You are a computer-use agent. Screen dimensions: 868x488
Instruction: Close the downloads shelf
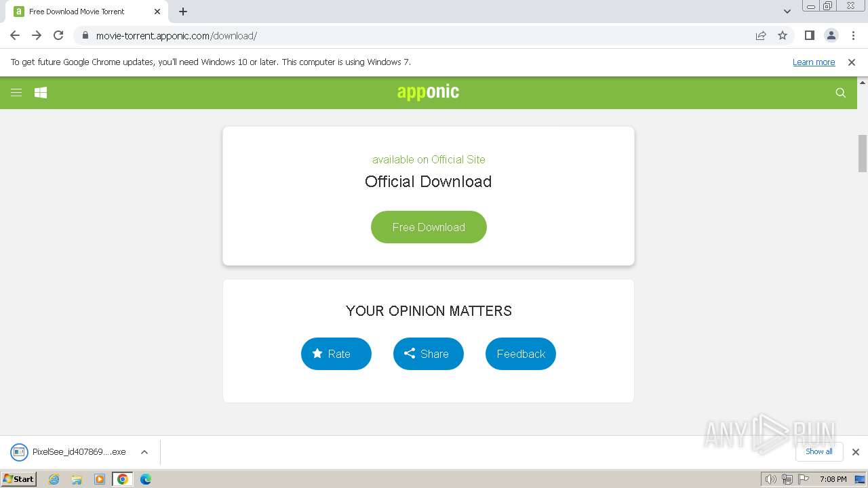[x=856, y=452]
